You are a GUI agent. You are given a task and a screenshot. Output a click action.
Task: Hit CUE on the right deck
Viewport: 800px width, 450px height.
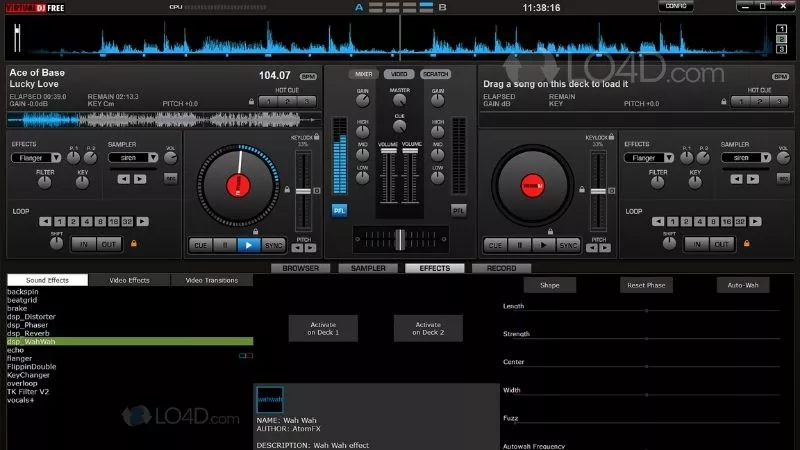click(x=495, y=245)
